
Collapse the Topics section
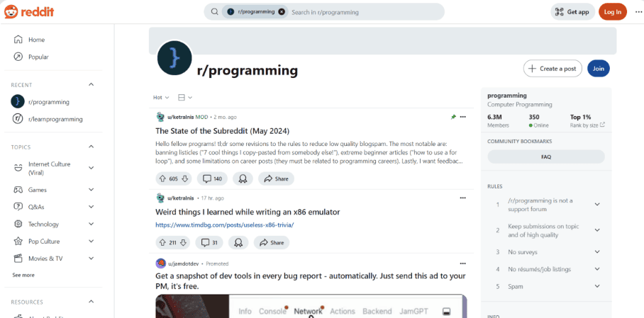coord(91,147)
